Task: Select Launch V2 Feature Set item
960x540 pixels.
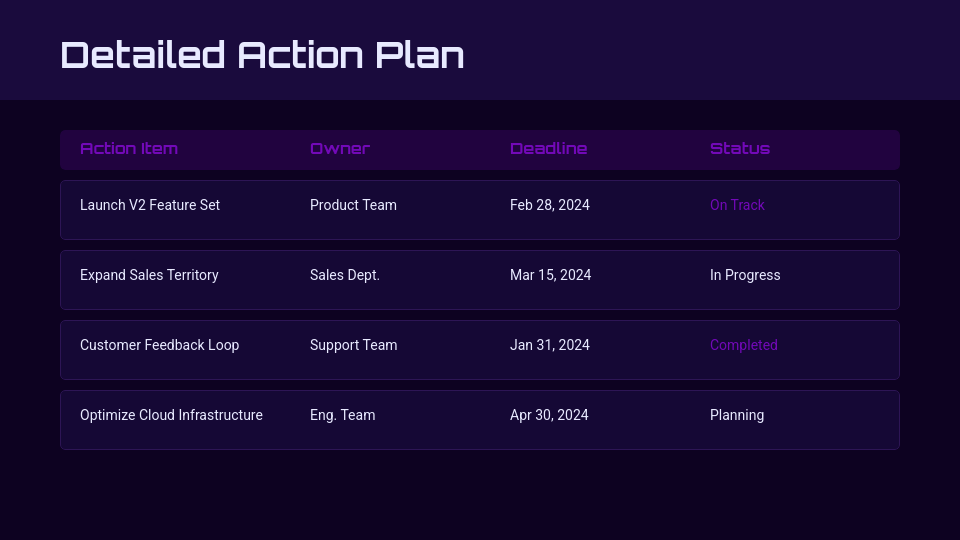Action: pyautogui.click(x=150, y=205)
